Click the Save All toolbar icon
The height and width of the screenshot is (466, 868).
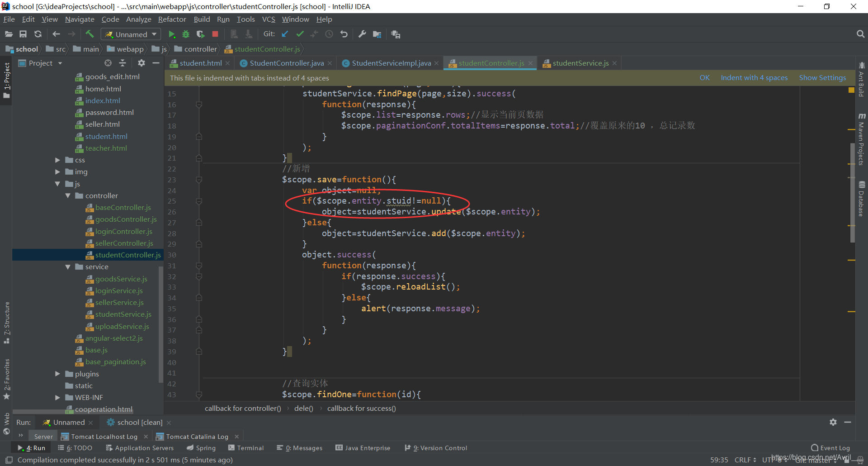[23, 34]
